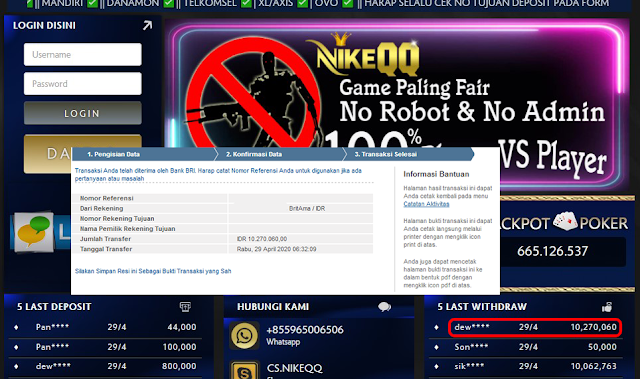The height and width of the screenshot is (379, 640).
Task: Click the poker cards icon in Jackpot Poker
Action: tap(565, 222)
